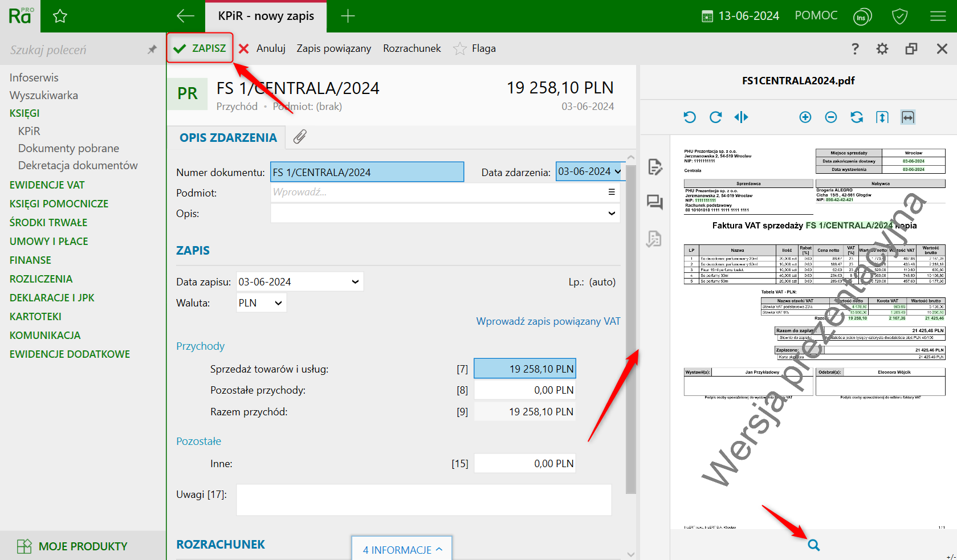Zoom out of the PDF preview
The image size is (957, 560).
coord(830,117)
